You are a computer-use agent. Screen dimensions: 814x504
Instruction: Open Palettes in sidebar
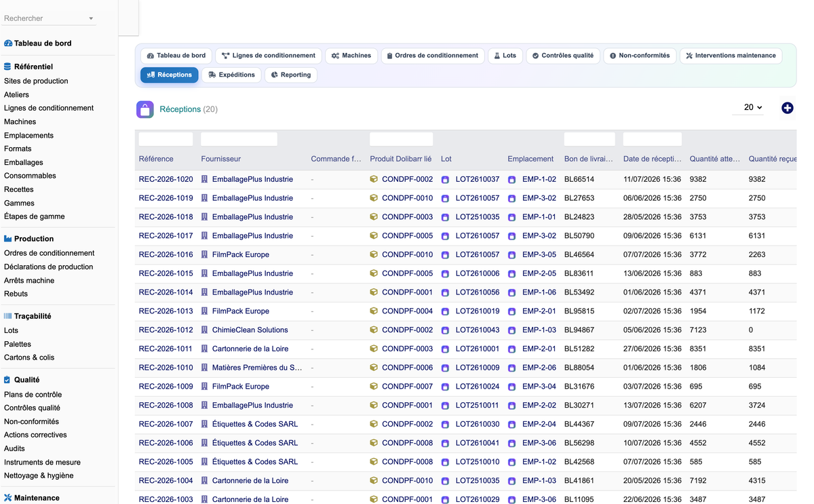18,344
